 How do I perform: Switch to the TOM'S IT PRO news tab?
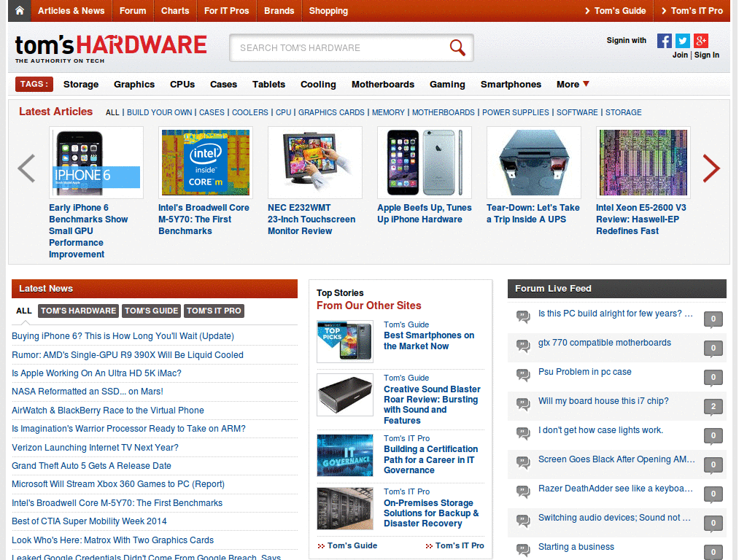click(214, 311)
